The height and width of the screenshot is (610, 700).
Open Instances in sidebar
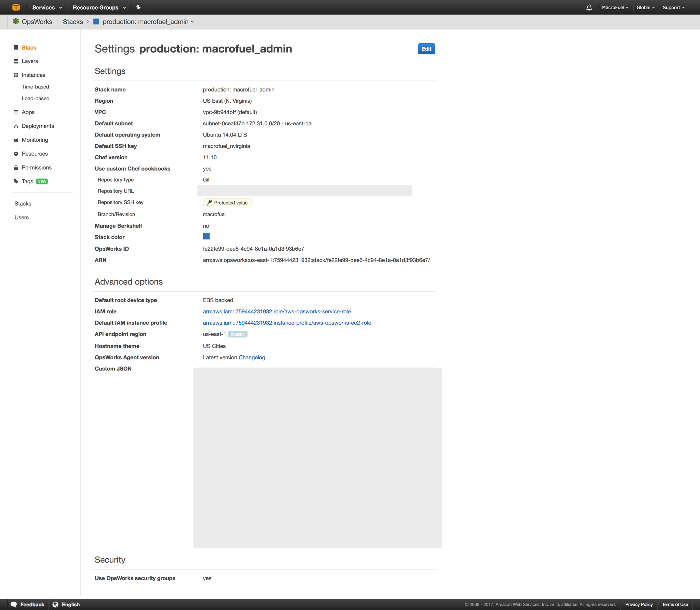click(x=33, y=75)
